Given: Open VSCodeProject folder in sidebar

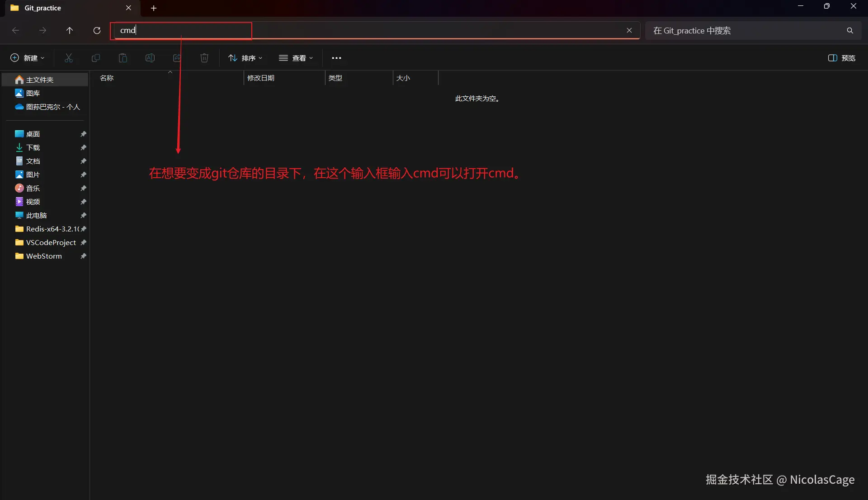Looking at the screenshot, I should (x=51, y=242).
